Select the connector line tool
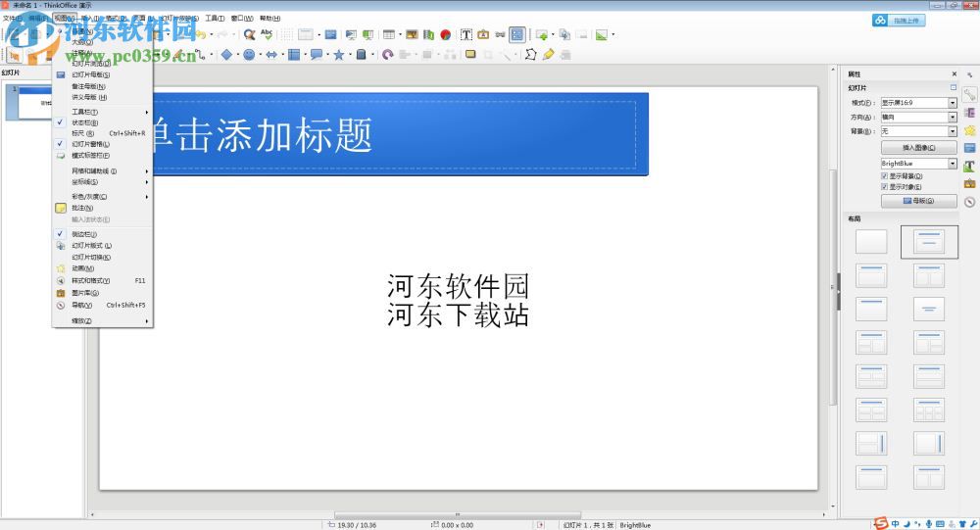 click(200, 55)
